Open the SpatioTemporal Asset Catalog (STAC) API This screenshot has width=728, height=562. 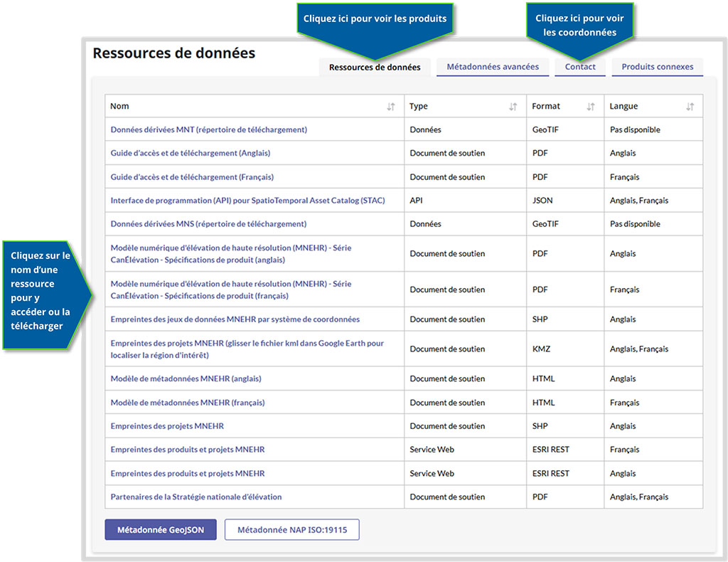point(246,200)
